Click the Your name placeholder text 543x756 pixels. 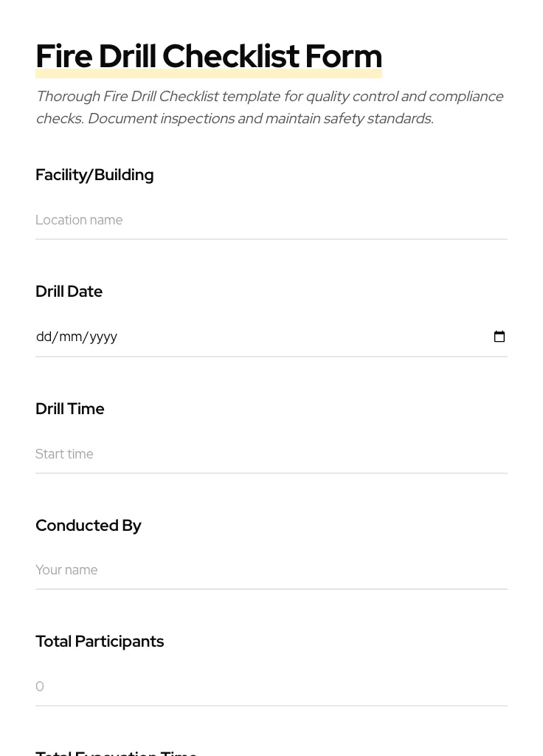(66, 570)
